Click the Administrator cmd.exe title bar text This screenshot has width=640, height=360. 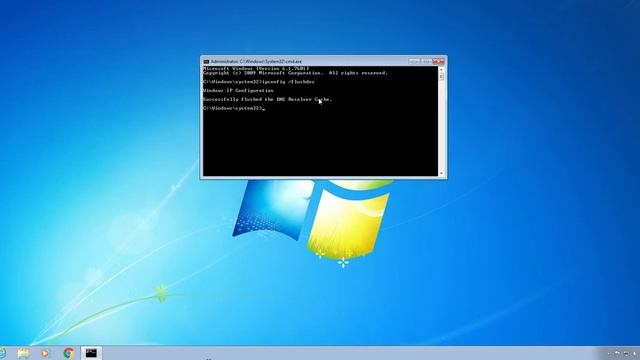coord(256,62)
